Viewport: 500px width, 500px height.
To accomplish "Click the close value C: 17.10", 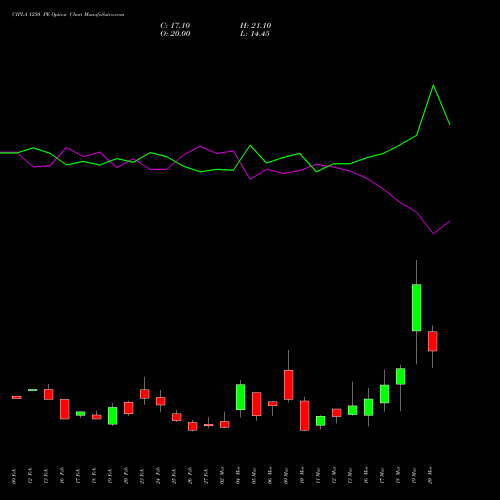I will pyautogui.click(x=175, y=26).
